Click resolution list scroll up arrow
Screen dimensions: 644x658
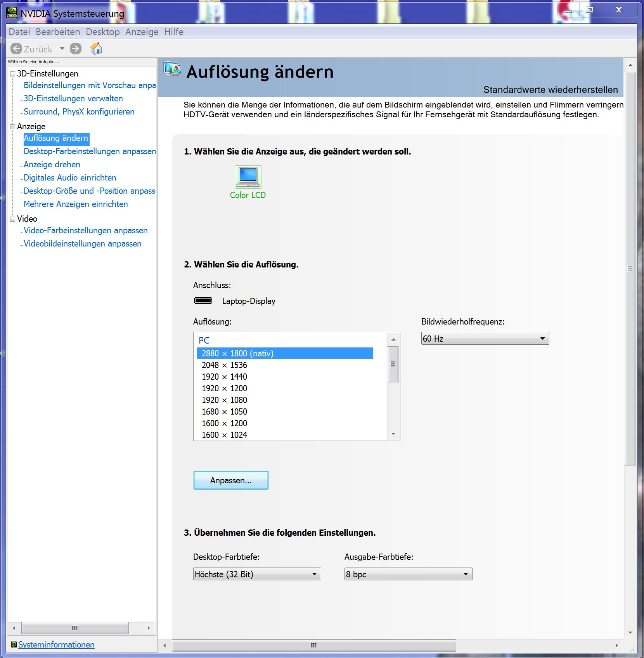pos(393,339)
